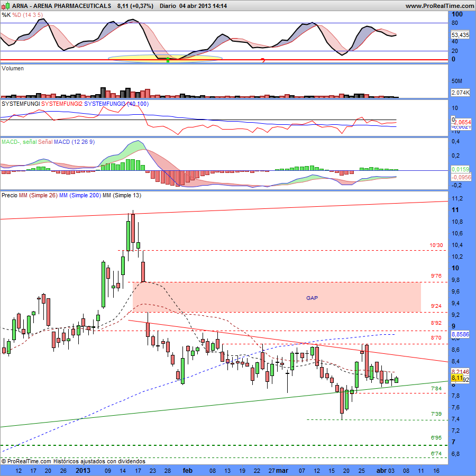Click the red SYSTEMFUNGI2 label
Image resolution: width=476 pixels, height=476 pixels.
tap(62, 104)
